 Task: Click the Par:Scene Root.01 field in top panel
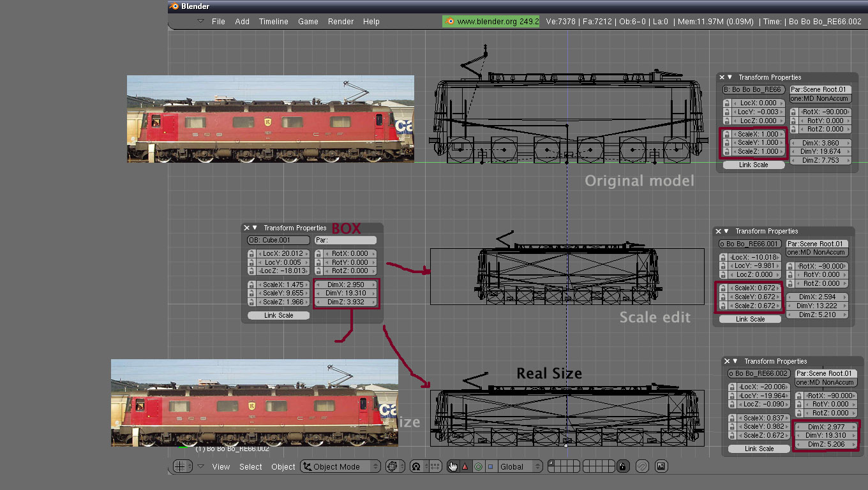(x=820, y=90)
